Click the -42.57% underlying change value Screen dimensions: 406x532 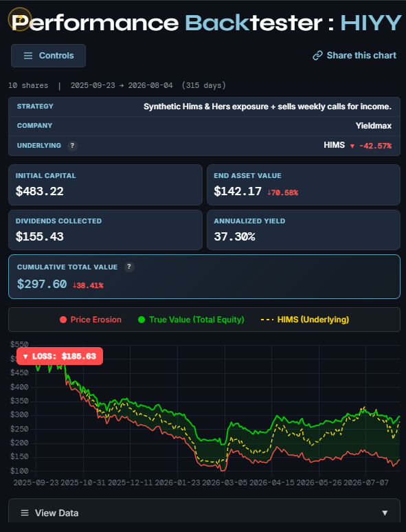(375, 146)
